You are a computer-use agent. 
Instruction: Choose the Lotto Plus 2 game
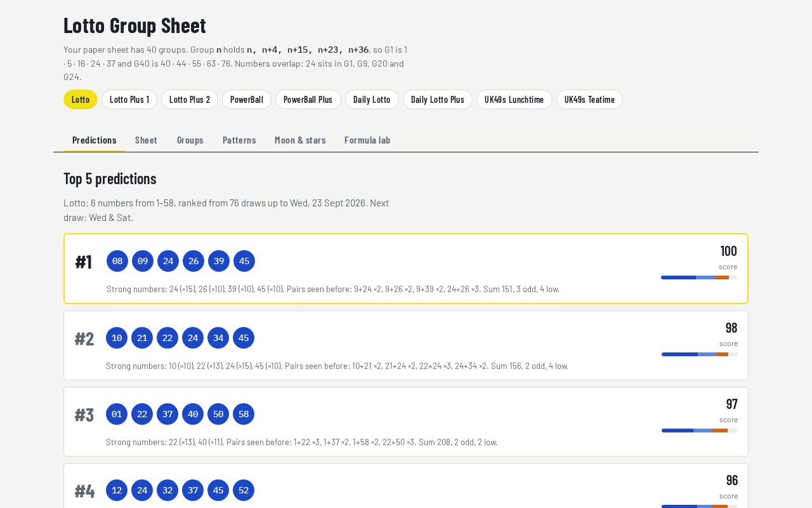pyautogui.click(x=190, y=99)
